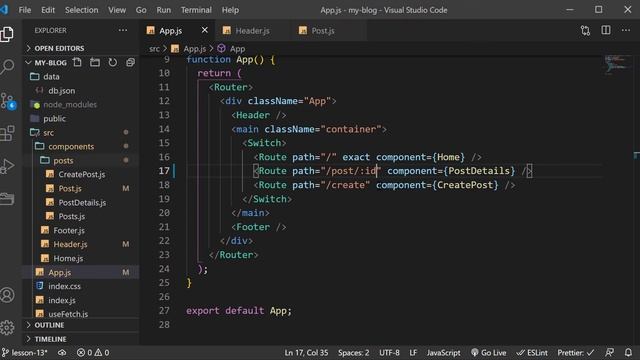
Task: Click the sync changes cloud icon
Action: coord(62,352)
